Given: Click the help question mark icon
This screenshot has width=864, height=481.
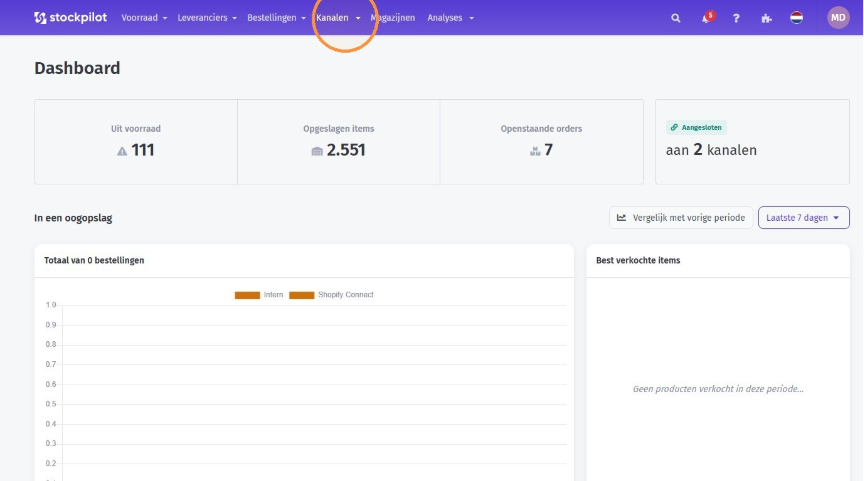Looking at the screenshot, I should pyautogui.click(x=736, y=18).
